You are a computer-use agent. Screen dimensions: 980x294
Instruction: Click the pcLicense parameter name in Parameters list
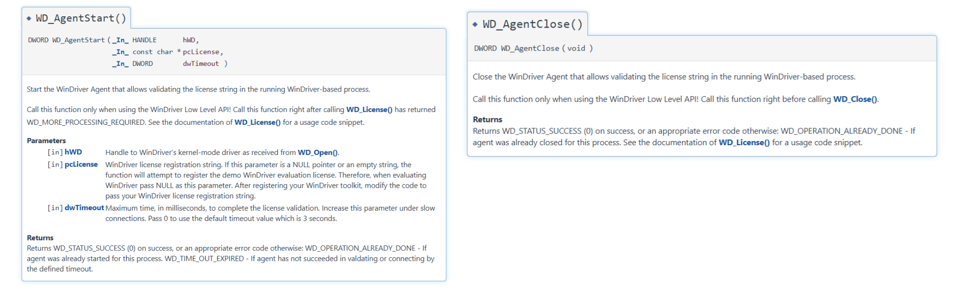pos(81,164)
